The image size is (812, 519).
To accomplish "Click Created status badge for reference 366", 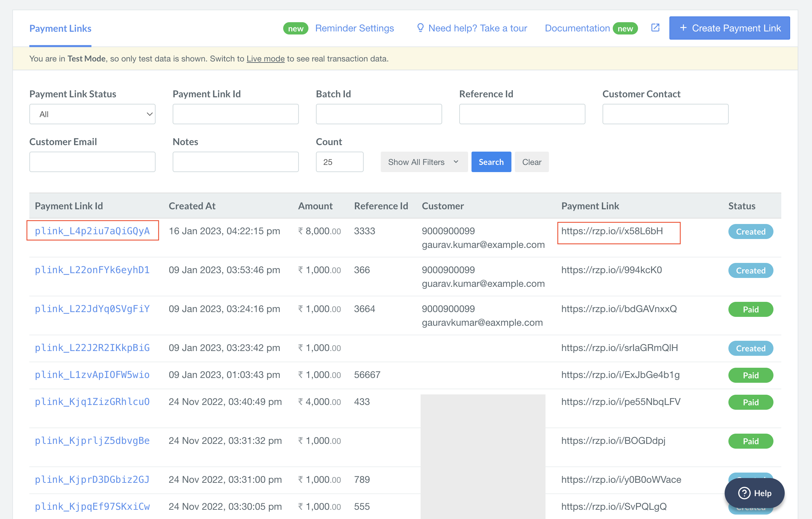I will pos(751,270).
